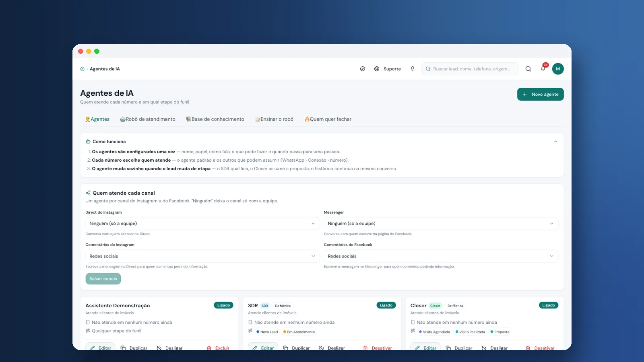Toggle Ligado badge on Assistente Demonstração card
Viewport: 644px width, 362px height.
click(223, 305)
